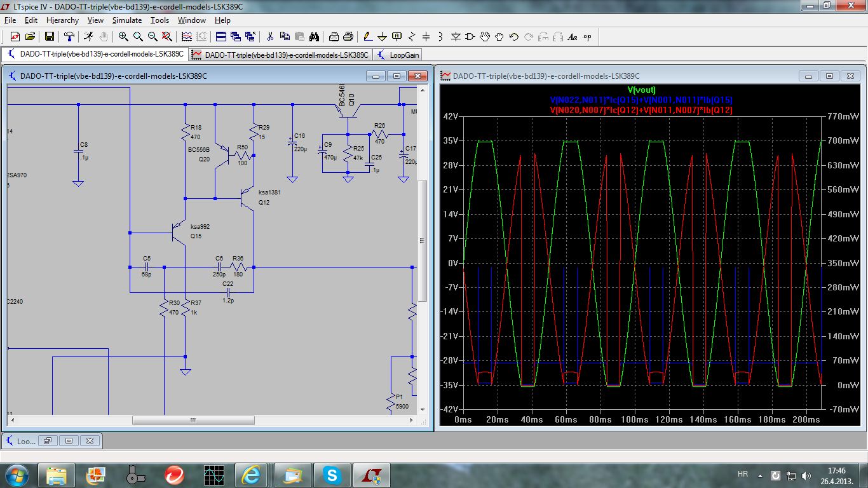868x488 pixels.
Task: Click the Open file folder icon
Action: pyautogui.click(x=30, y=36)
